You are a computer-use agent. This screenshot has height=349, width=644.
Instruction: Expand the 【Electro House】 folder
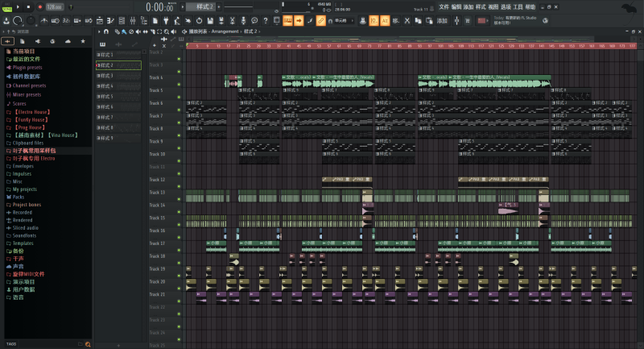pyautogui.click(x=28, y=112)
